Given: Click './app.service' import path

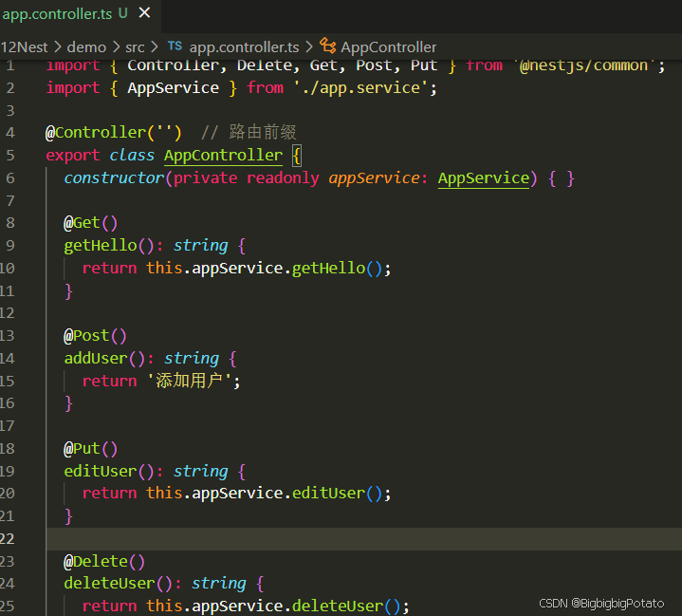Looking at the screenshot, I should 361,88.
